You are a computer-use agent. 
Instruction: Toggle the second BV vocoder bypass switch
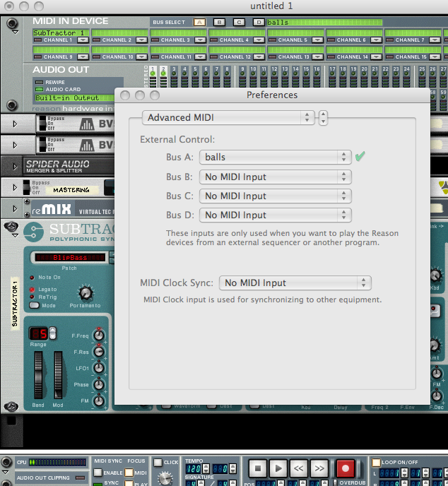pos(42,144)
